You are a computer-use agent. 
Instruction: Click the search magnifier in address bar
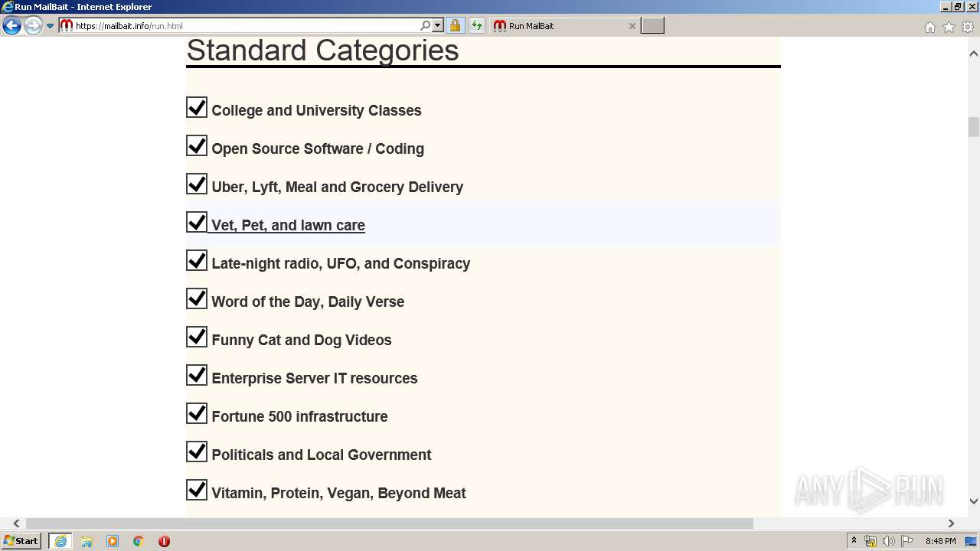tap(426, 26)
